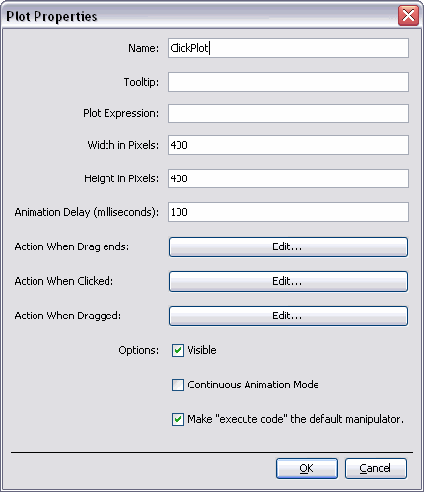Image resolution: width=424 pixels, height=492 pixels.
Task: Click into the Name text field
Action: pyautogui.click(x=288, y=48)
